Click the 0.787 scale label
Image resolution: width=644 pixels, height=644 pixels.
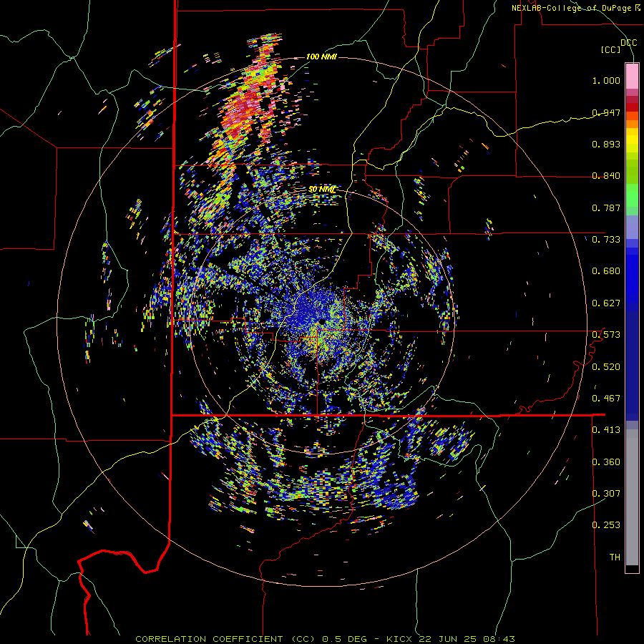pos(606,208)
